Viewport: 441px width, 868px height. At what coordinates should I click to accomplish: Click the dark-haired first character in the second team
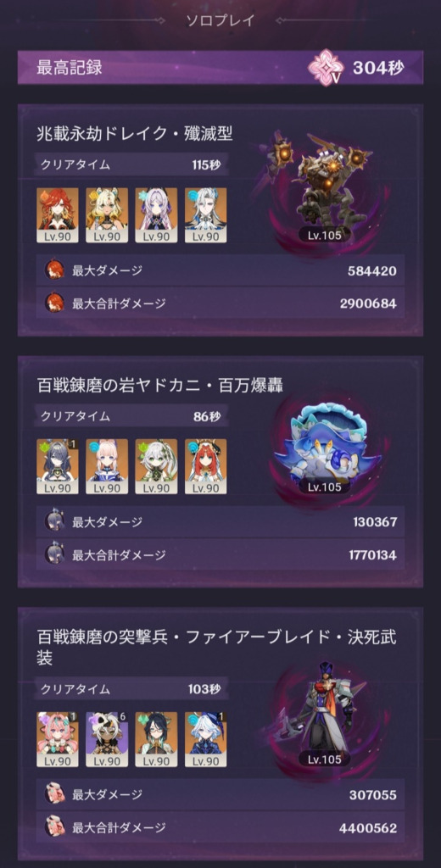pos(58,466)
